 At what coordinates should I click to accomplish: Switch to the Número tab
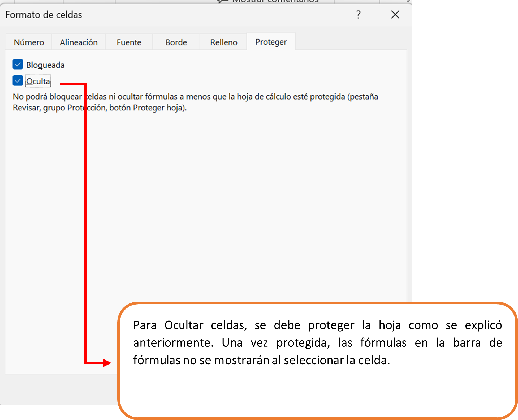(29, 42)
